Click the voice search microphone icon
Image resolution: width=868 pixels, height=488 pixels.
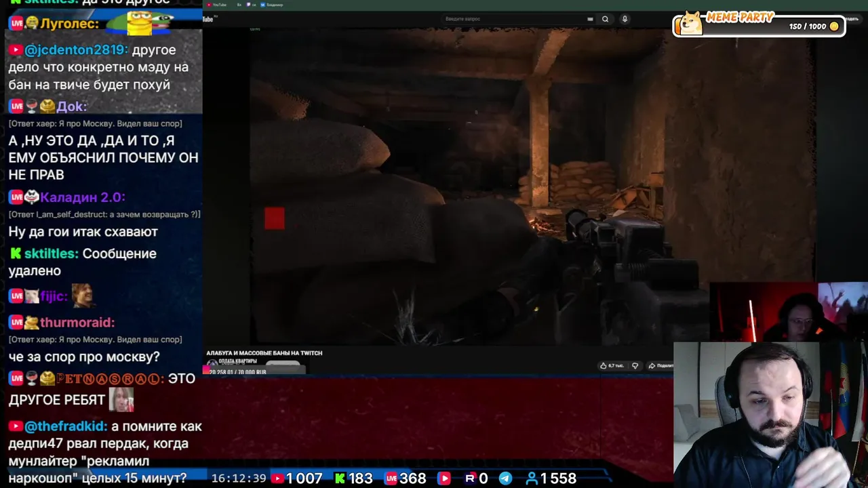[x=625, y=19]
